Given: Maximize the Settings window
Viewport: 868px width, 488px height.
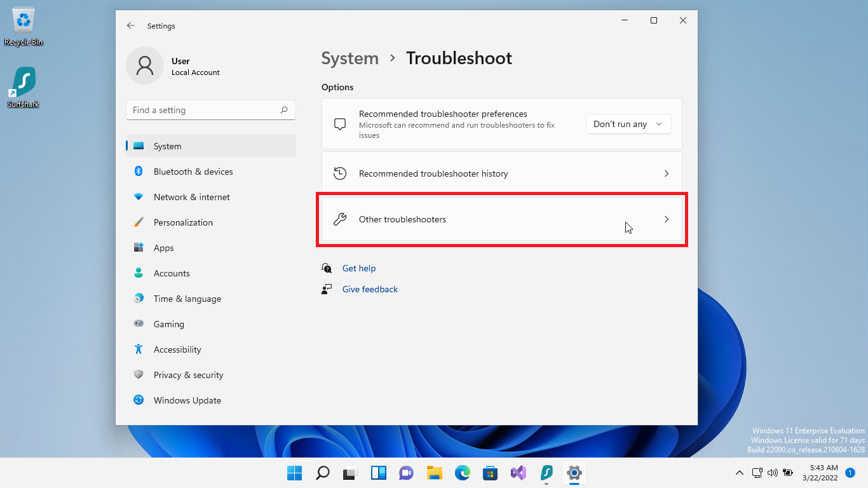Looking at the screenshot, I should point(653,20).
